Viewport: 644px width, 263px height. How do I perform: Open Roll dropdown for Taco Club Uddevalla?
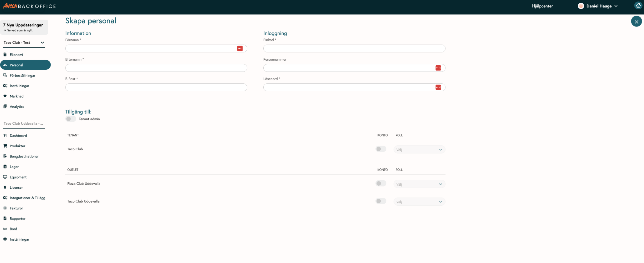tap(419, 202)
